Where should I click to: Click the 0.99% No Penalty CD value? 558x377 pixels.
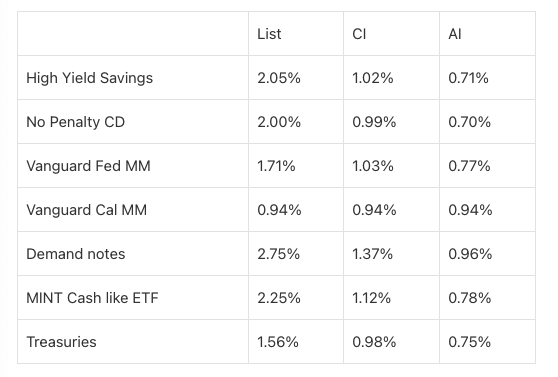click(374, 122)
